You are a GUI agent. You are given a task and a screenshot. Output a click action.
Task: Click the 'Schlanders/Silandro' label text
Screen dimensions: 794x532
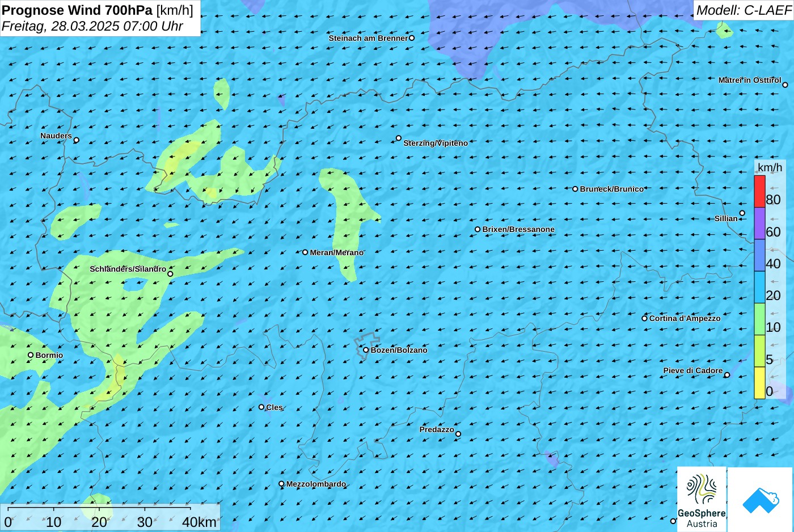click(128, 269)
